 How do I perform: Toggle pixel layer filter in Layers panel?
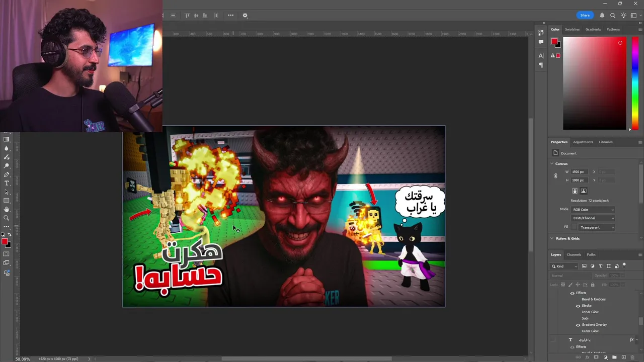[584, 266]
